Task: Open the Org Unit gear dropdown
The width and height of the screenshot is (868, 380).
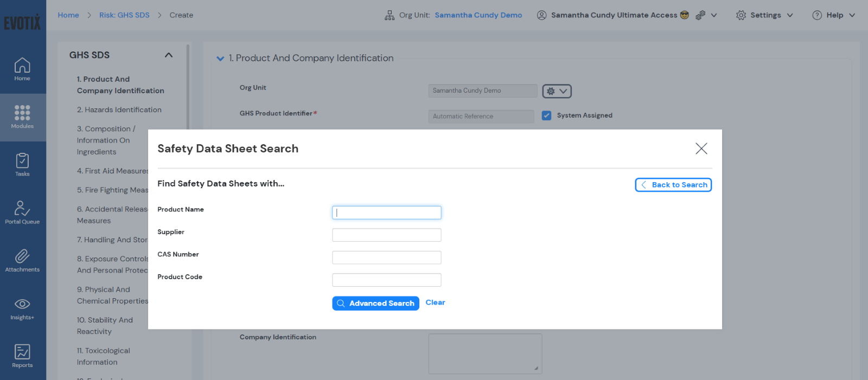Action: pyautogui.click(x=557, y=91)
